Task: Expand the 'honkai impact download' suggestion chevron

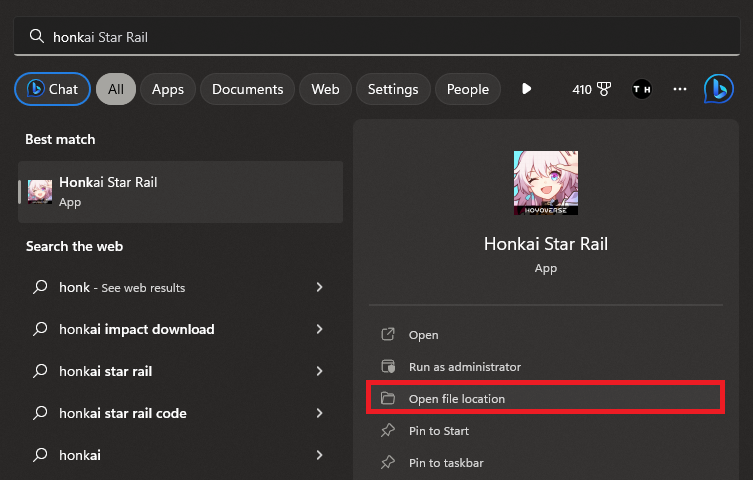Action: [320, 329]
